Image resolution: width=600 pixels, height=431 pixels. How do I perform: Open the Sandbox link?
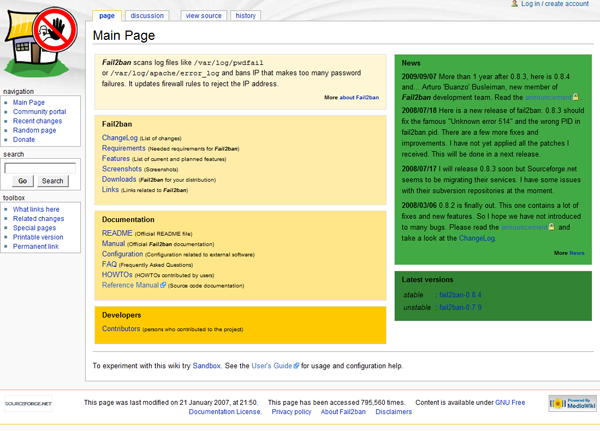point(207,366)
